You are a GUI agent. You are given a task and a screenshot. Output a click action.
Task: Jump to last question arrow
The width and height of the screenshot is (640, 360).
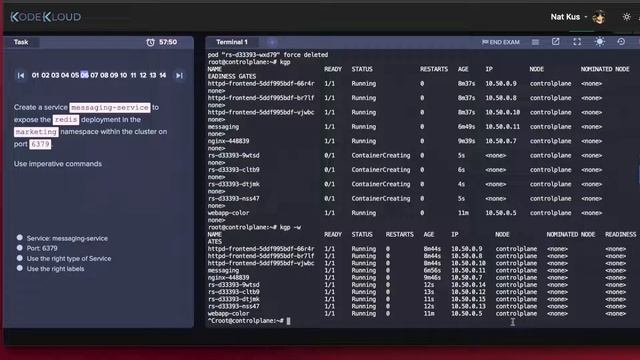(x=179, y=76)
